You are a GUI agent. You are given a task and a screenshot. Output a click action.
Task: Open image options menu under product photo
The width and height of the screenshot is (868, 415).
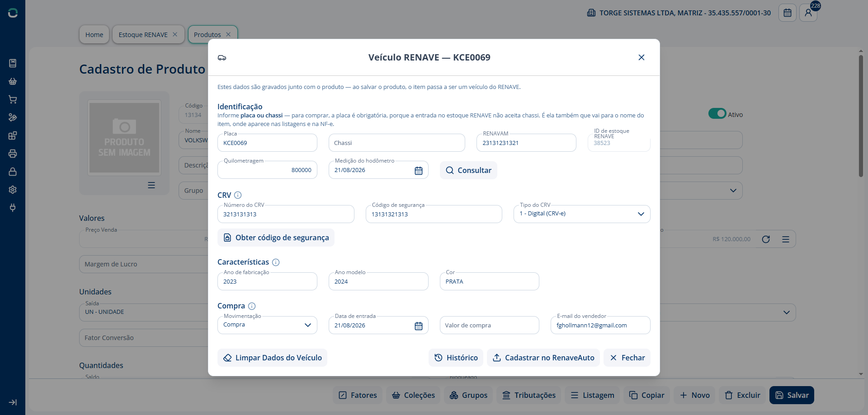point(151,185)
